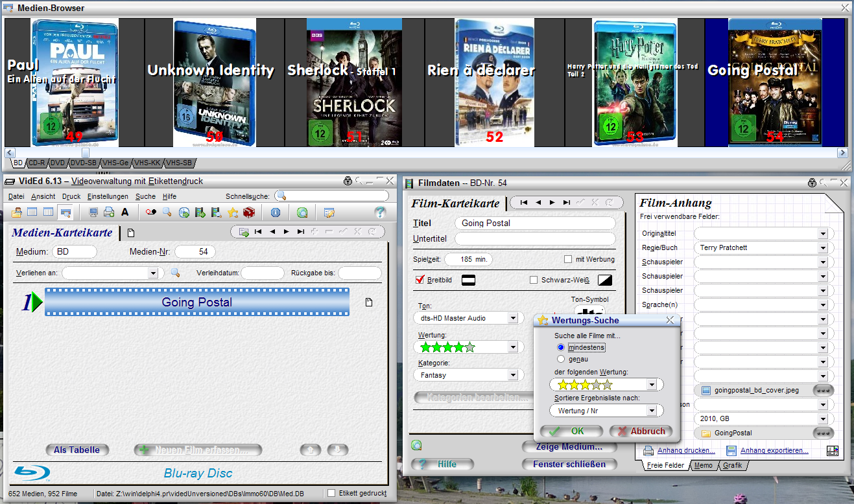
Task: Click the monitor display icon in VidEd toolbar
Action: (x=93, y=212)
